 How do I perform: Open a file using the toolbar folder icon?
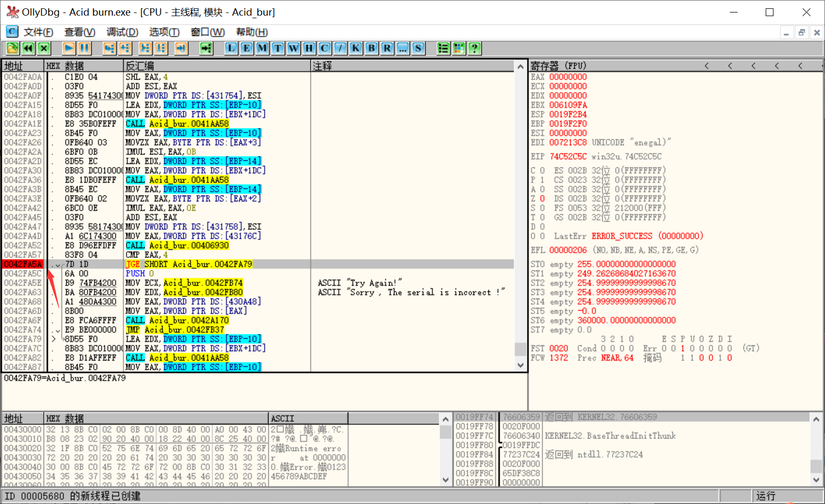[x=12, y=48]
